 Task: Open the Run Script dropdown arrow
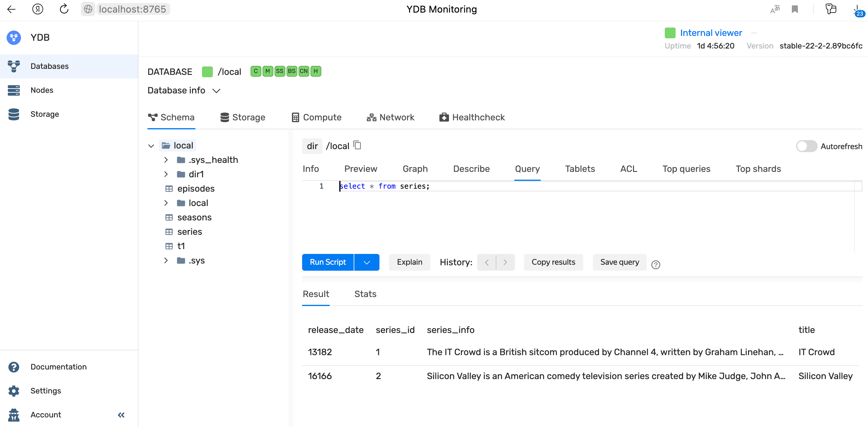click(366, 262)
